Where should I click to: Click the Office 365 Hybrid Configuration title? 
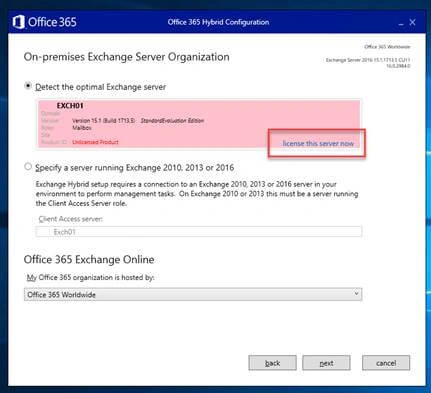[x=218, y=22]
